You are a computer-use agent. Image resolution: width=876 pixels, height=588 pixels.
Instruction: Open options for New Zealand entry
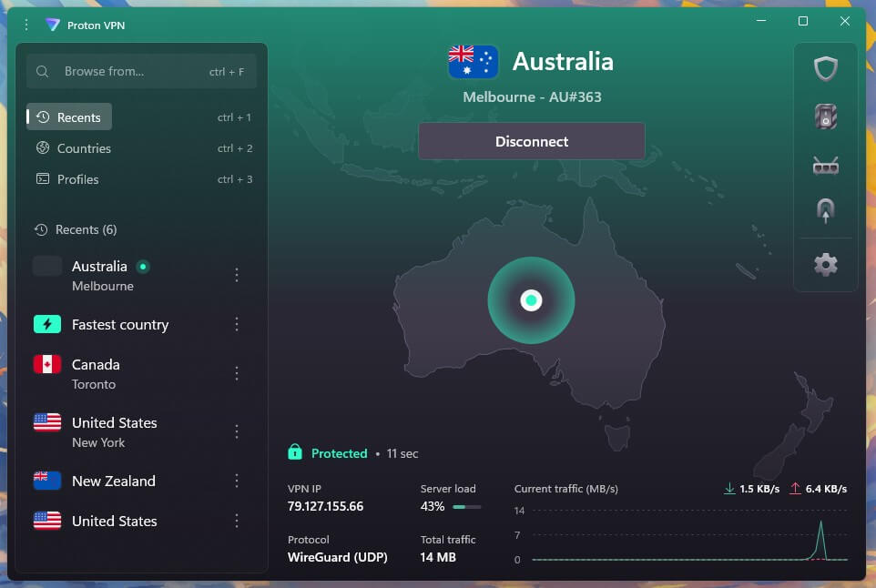click(237, 481)
